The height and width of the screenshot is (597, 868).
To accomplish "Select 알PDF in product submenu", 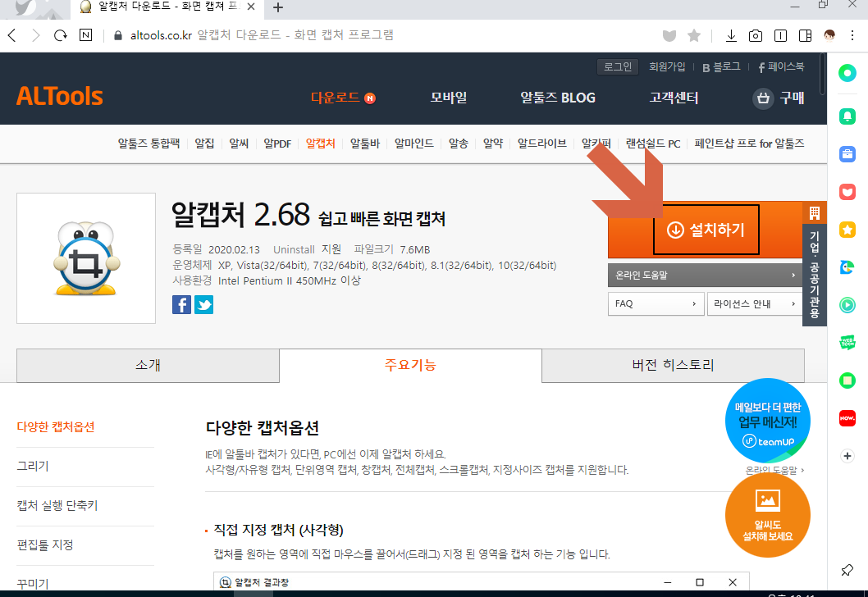I will coord(277,144).
